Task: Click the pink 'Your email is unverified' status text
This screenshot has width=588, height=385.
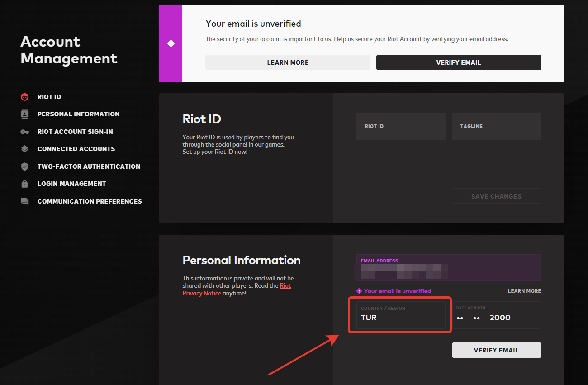Action: [x=398, y=291]
